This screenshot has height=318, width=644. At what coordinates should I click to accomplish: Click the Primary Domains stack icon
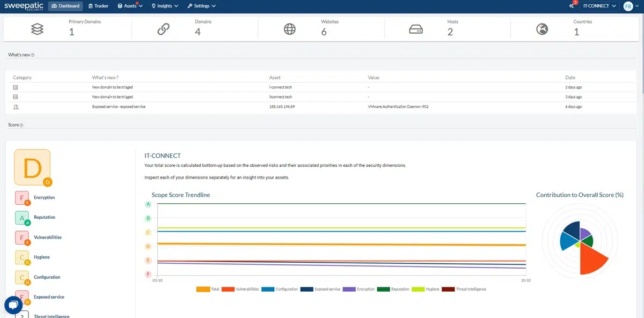coord(37,29)
